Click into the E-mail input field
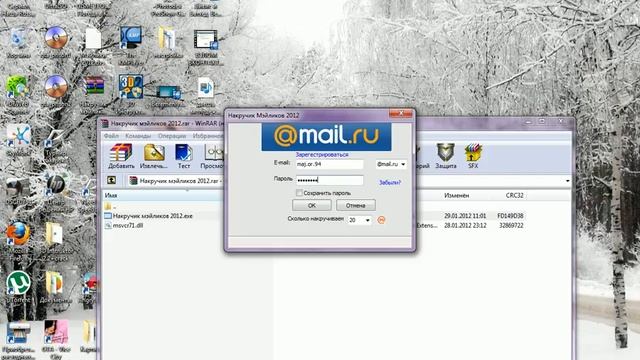The height and width of the screenshot is (360, 640). point(329,164)
